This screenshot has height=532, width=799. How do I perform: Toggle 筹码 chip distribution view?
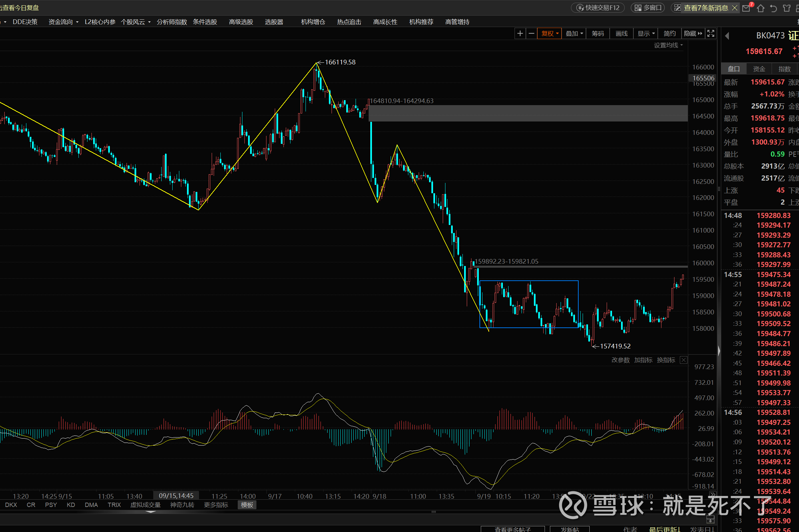pyautogui.click(x=597, y=33)
